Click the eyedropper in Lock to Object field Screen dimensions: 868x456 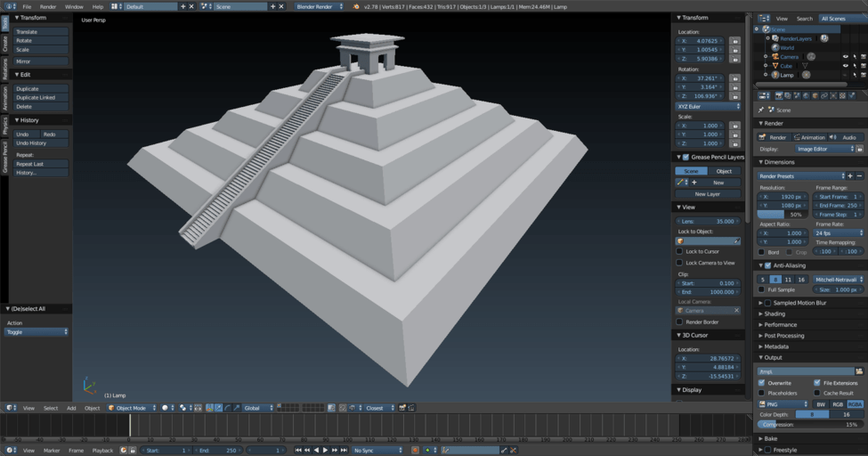736,241
